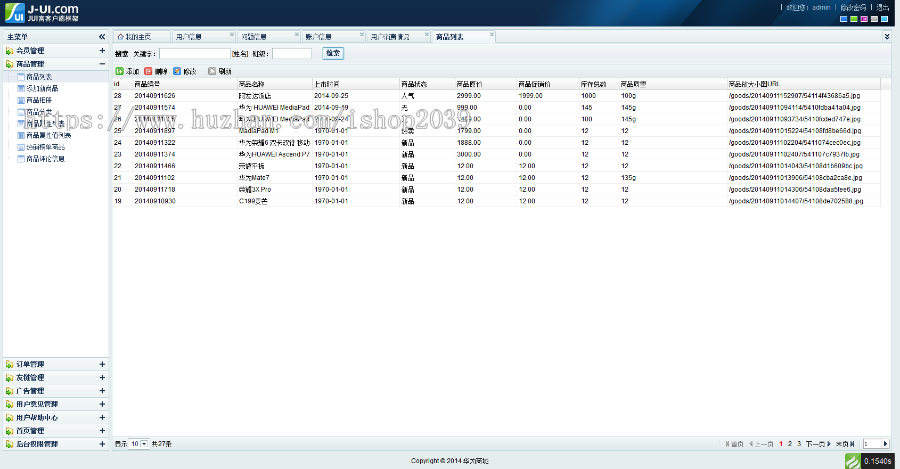Close the 商品列表 tab with its X
Viewport: 900px width, 469px height.
(x=490, y=36)
